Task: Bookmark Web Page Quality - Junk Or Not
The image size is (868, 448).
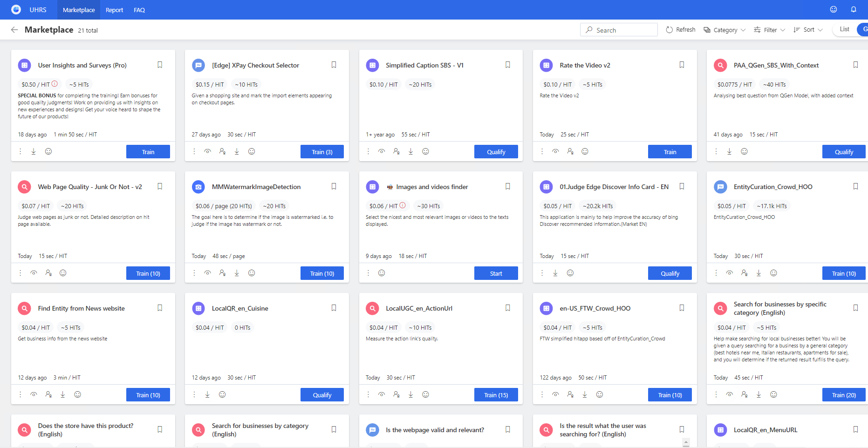Action: (x=160, y=186)
